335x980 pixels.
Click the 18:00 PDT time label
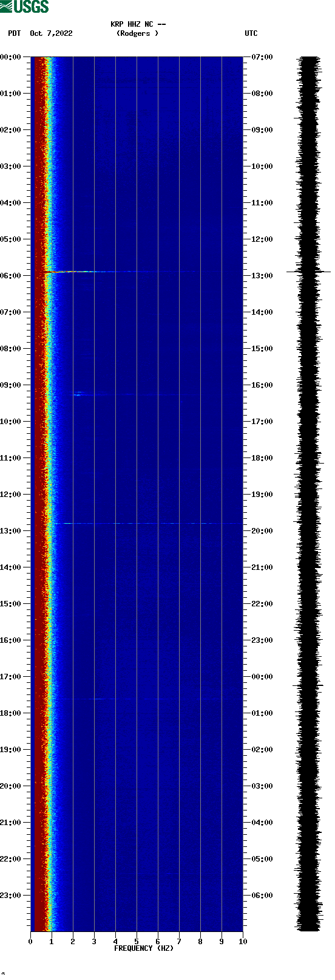pyautogui.click(x=11, y=713)
